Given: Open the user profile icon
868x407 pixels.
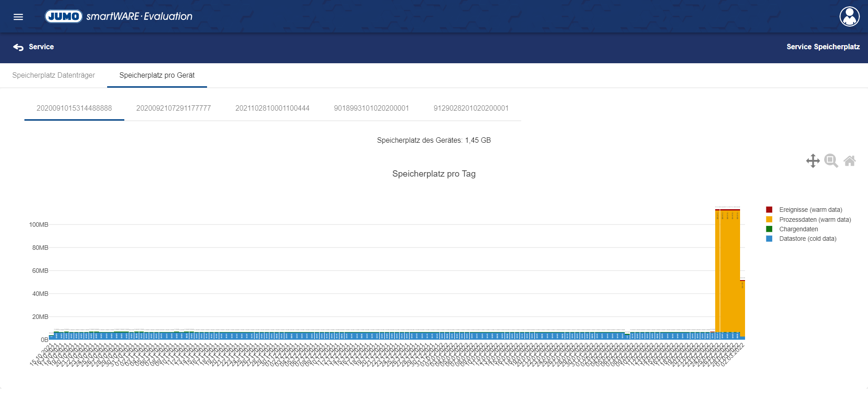Looking at the screenshot, I should click(x=849, y=17).
